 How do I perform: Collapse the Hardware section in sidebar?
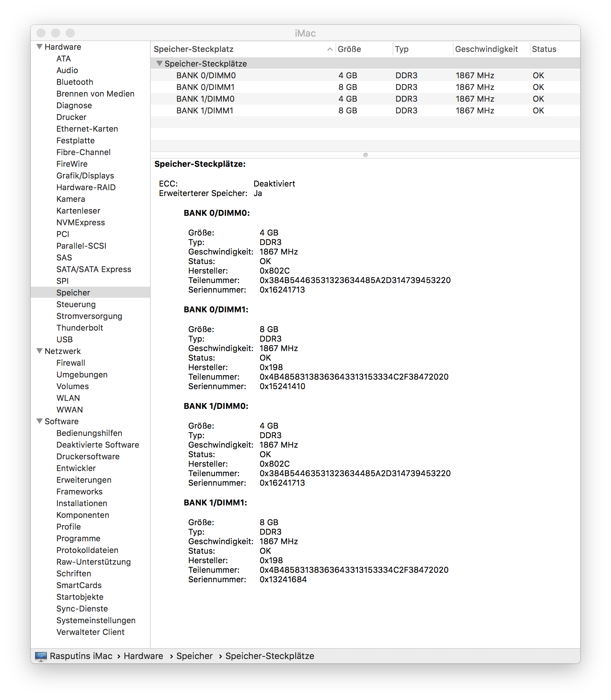[40, 47]
